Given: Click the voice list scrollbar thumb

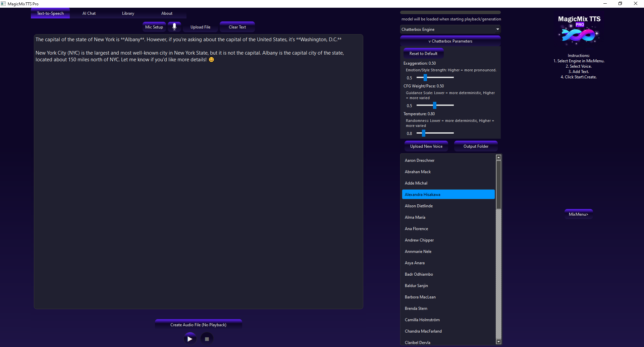Looking at the screenshot, I should coord(499,185).
